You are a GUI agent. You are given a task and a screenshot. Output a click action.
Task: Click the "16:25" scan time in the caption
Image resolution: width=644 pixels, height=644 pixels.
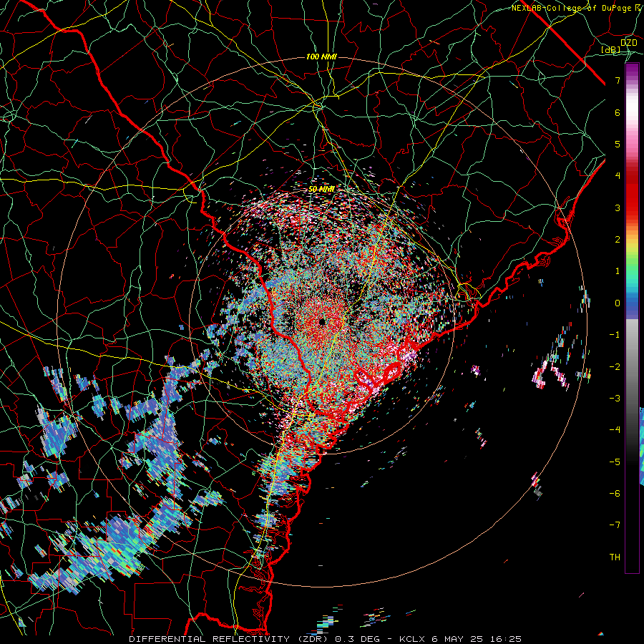click(506, 639)
